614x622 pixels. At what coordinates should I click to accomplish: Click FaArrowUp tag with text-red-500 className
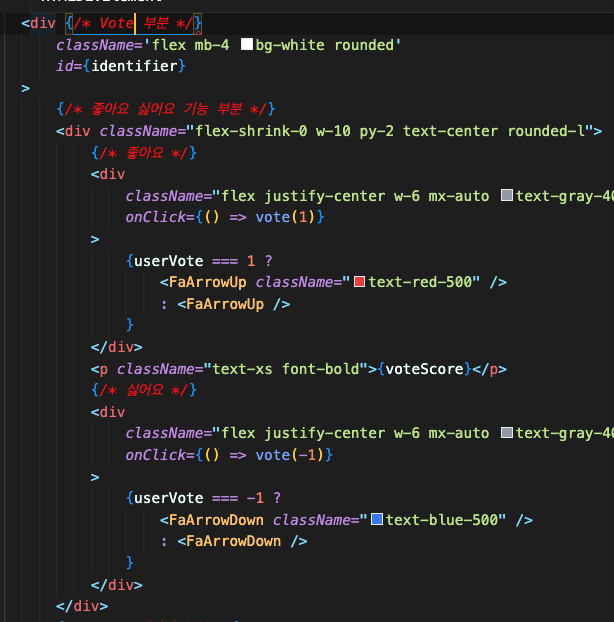coord(333,282)
